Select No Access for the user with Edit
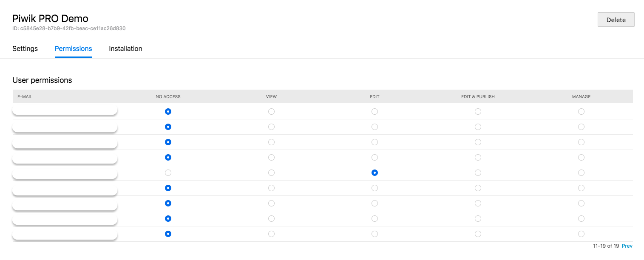Screen dimensions: 644x260 tap(168, 172)
